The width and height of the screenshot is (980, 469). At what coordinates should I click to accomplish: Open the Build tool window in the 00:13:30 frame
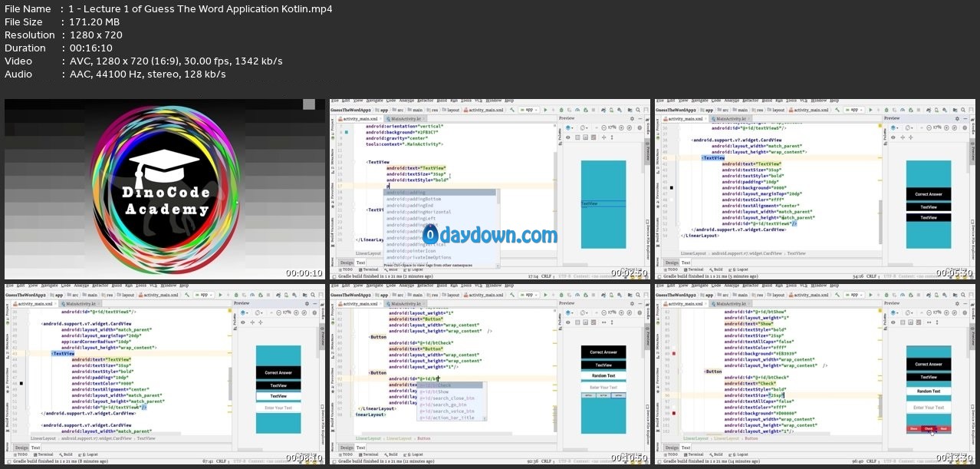pos(716,454)
